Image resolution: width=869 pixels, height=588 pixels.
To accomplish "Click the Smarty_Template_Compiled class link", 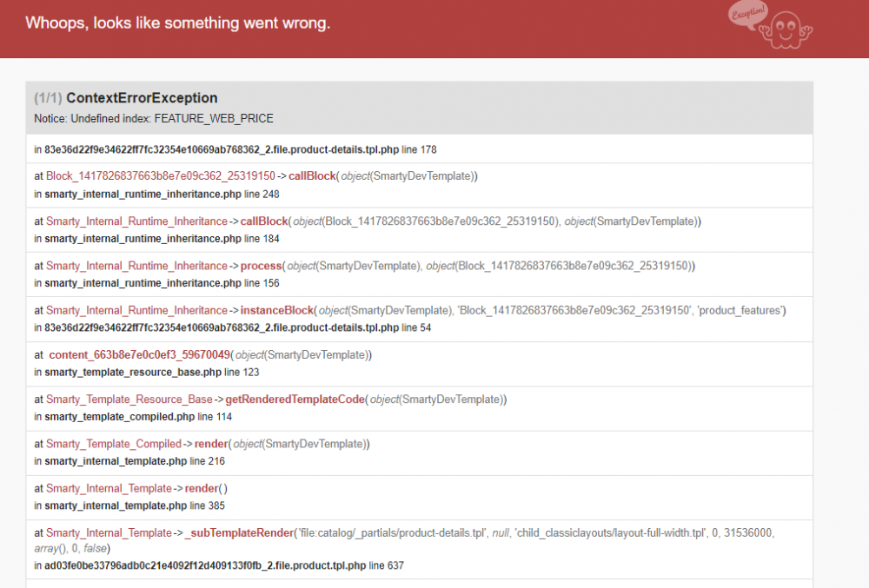I will coord(114,443).
